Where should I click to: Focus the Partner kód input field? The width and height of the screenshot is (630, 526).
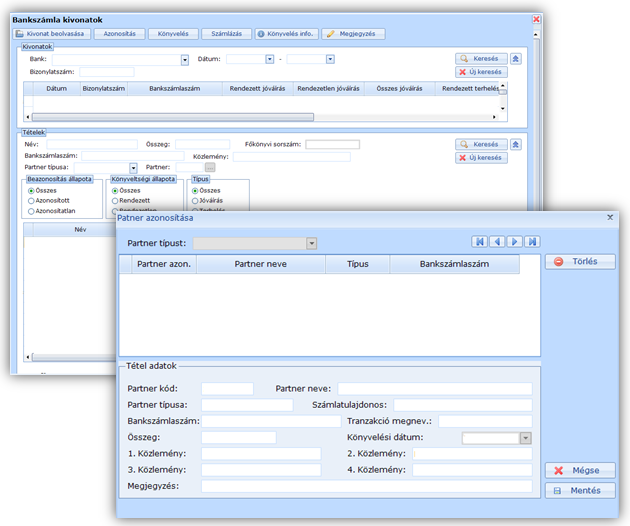[227, 389]
